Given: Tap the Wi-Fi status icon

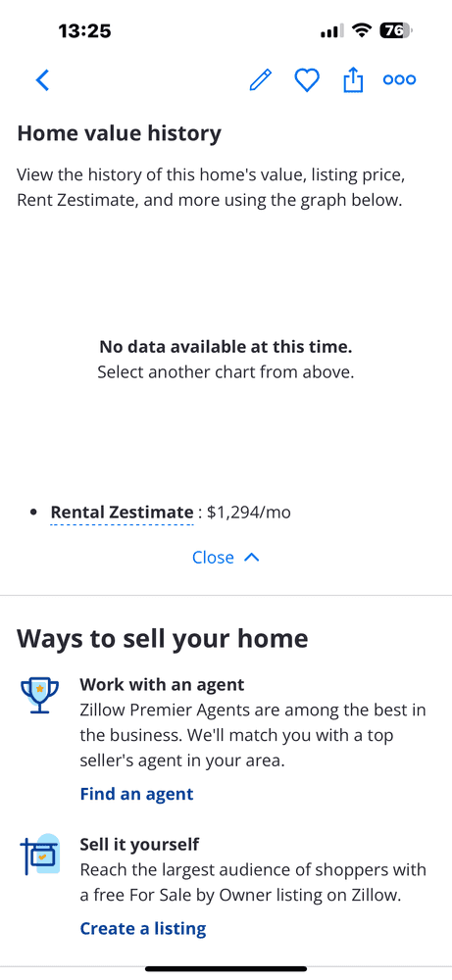Looking at the screenshot, I should coord(362,30).
